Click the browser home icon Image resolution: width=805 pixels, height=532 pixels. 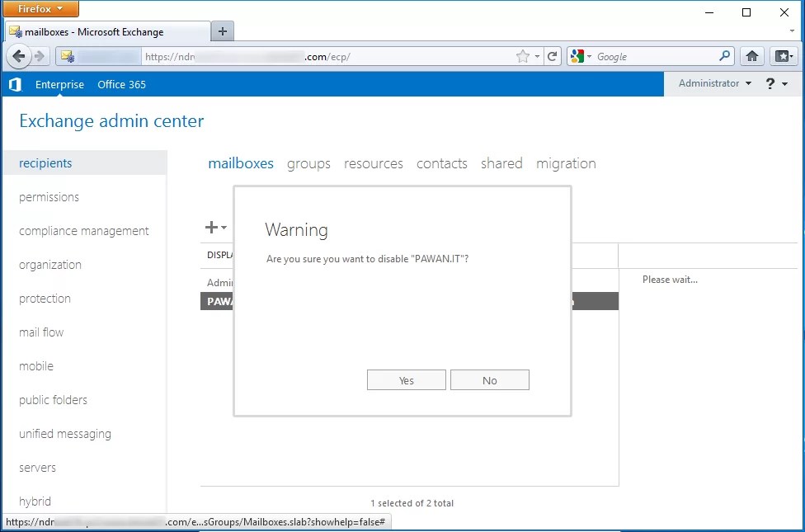[x=751, y=56]
